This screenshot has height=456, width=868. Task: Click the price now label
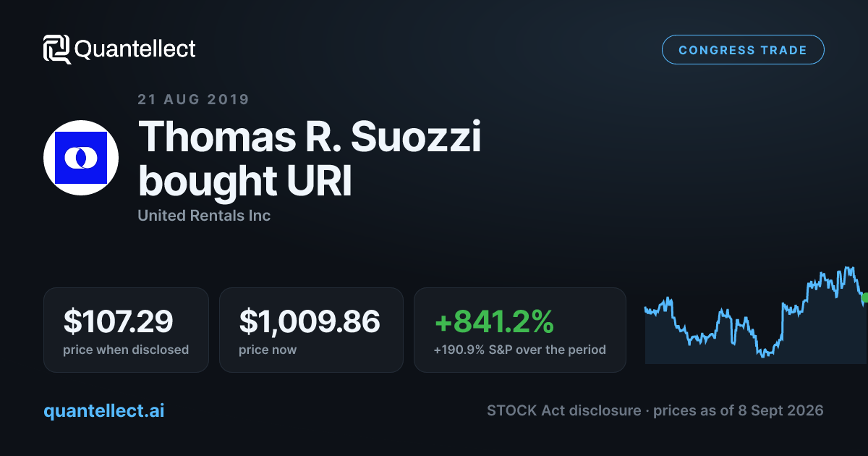tap(268, 350)
